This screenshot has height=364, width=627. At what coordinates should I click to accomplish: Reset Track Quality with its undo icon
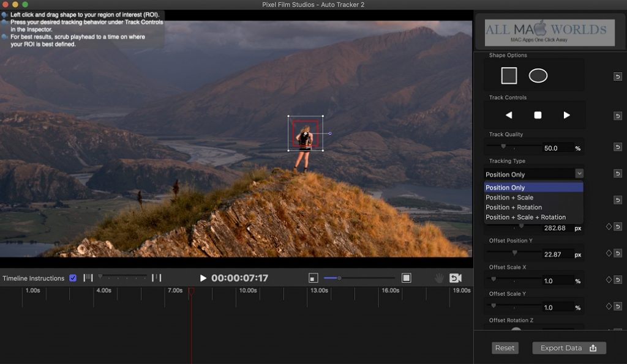(617, 147)
